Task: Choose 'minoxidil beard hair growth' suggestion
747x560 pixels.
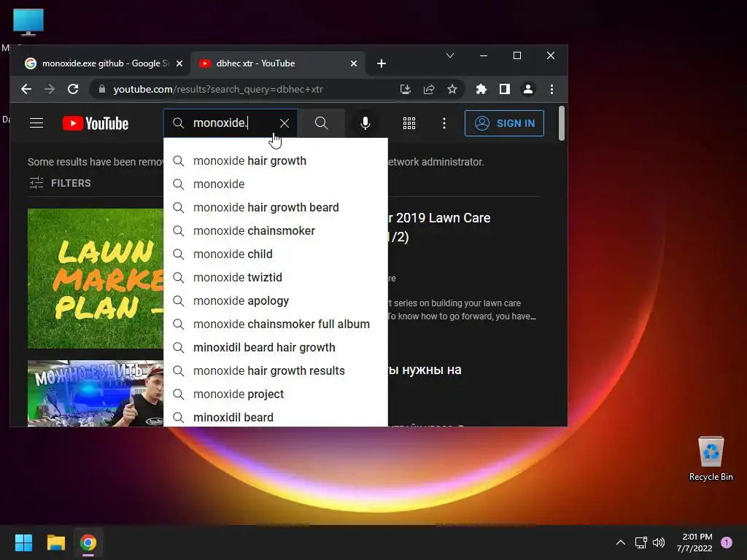Action: [275, 348]
